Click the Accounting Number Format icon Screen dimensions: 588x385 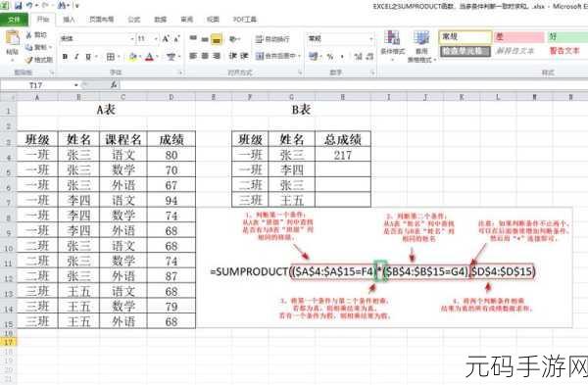coord(313,57)
